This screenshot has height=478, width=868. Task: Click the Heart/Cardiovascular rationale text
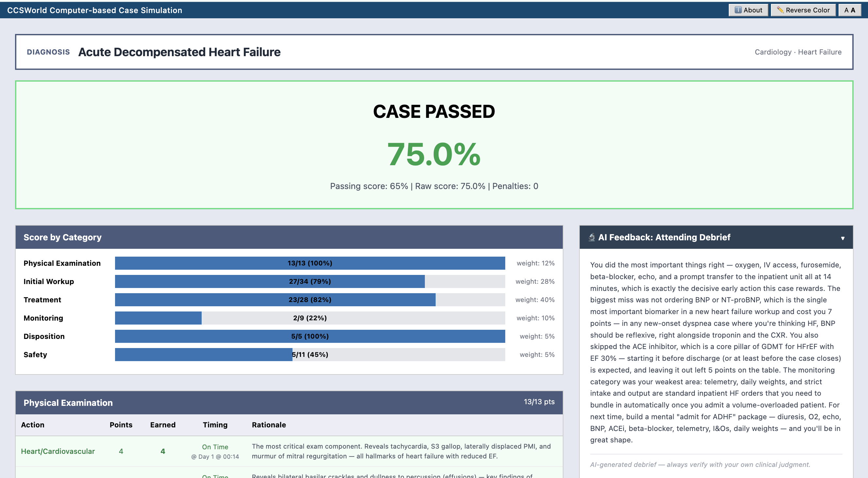click(401, 452)
